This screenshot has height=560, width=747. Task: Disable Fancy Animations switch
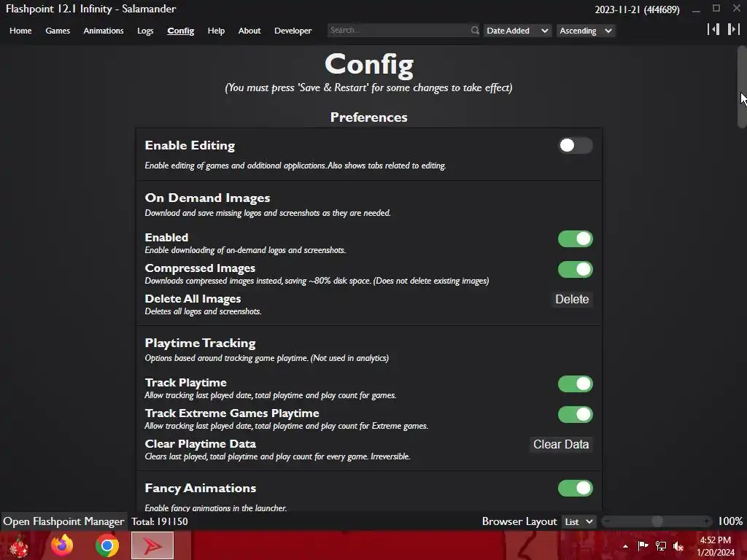[575, 488]
